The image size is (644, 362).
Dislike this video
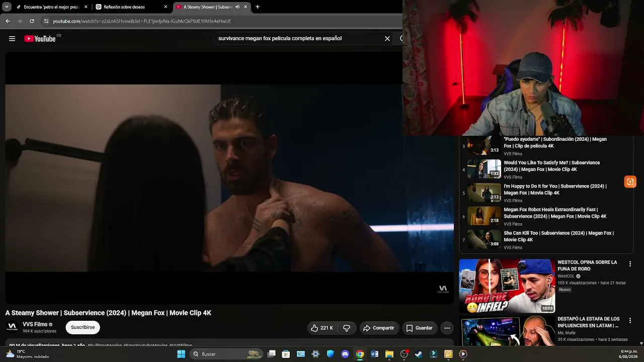pos(347,328)
